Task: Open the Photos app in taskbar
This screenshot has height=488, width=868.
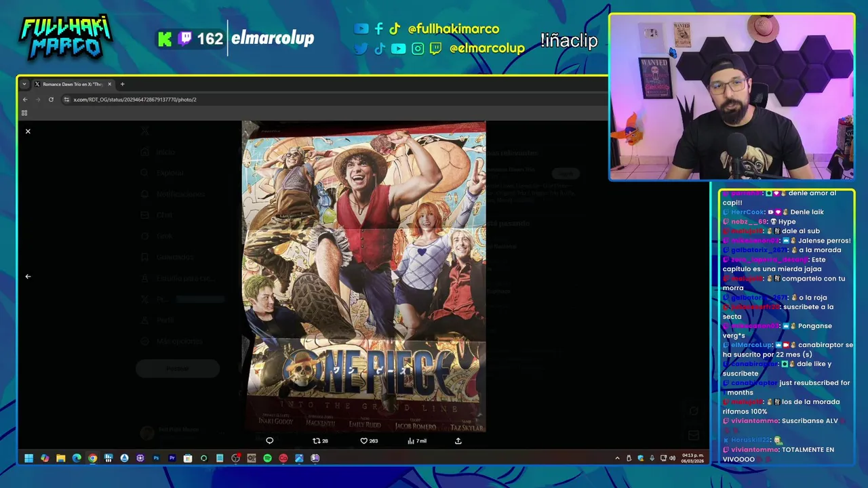Action: [x=299, y=458]
